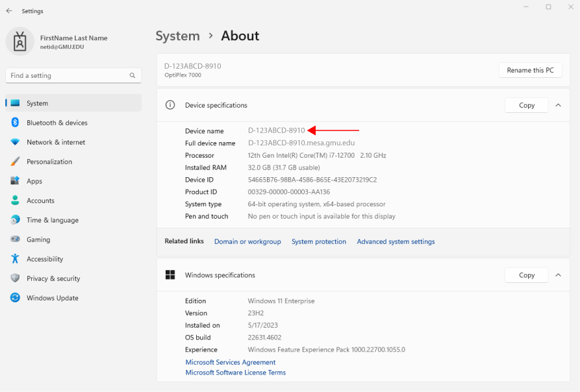580x392 pixels.
Task: Maximize the Settings window
Action: click(x=548, y=7)
